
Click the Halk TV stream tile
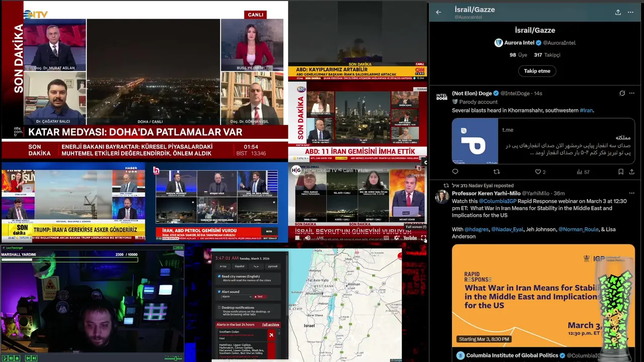click(x=217, y=203)
